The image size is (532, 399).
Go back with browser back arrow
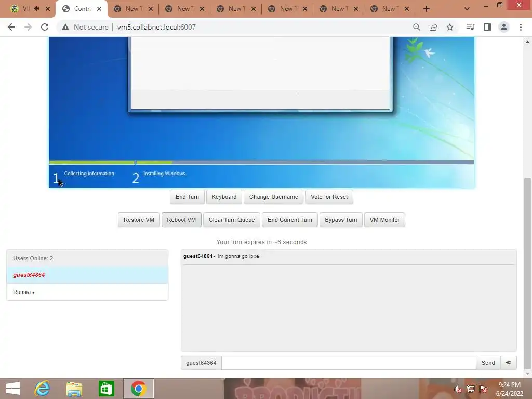[x=11, y=27]
